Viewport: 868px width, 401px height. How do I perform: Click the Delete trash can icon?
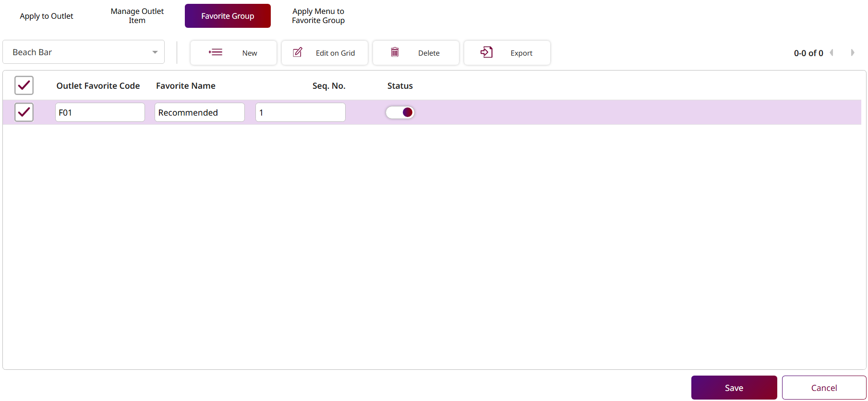[395, 52]
